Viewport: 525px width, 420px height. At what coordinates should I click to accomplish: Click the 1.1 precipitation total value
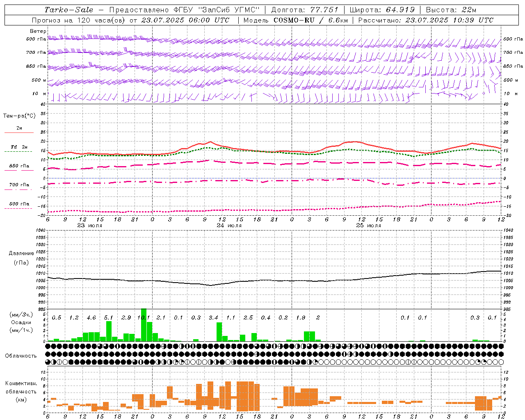231,317
